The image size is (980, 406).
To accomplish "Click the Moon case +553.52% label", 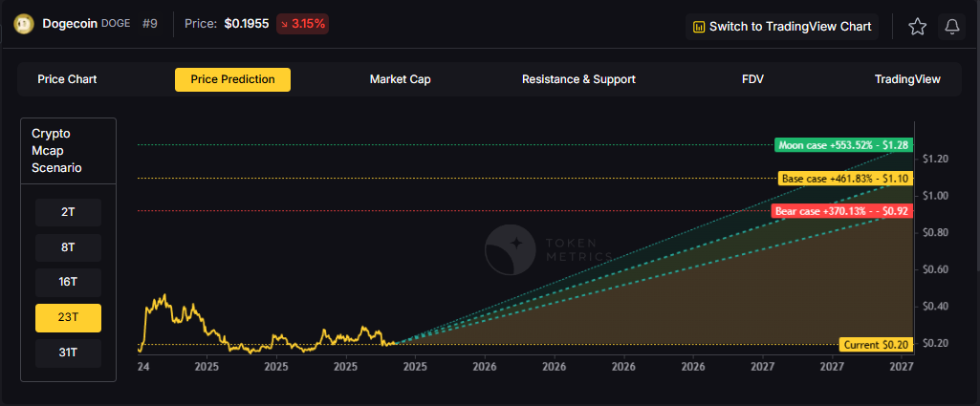I will coord(843,145).
